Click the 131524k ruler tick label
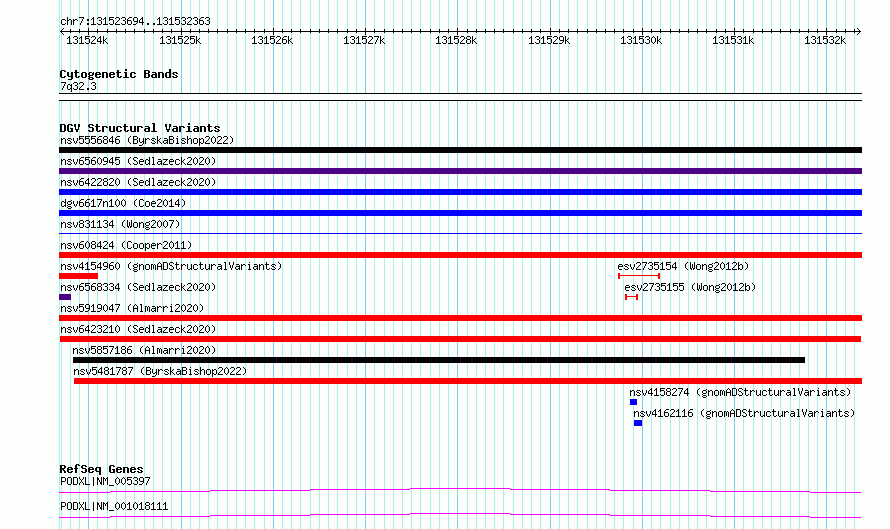The height and width of the screenshot is (529, 890). pos(87,40)
